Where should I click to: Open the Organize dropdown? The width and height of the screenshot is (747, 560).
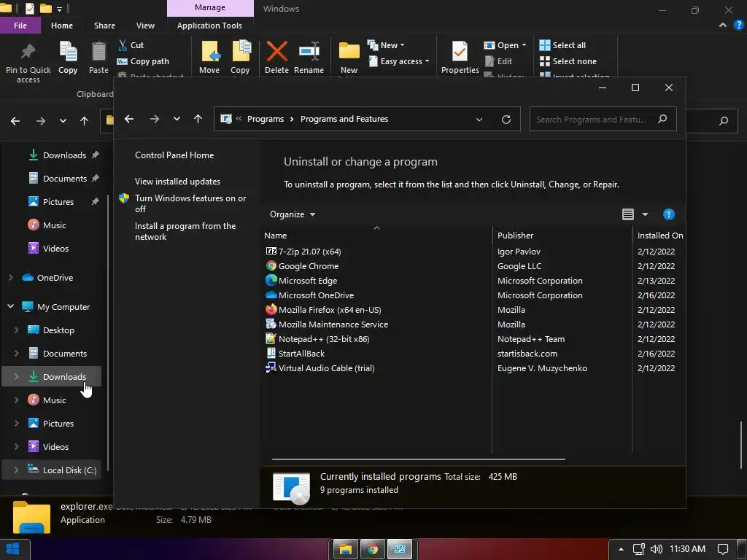(x=293, y=214)
